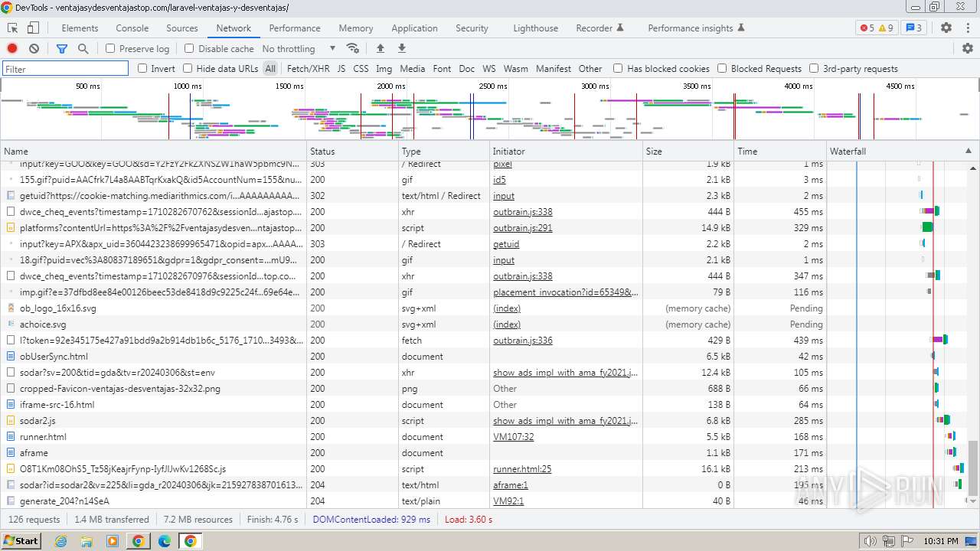Open File Explorer taskbar icon
The width and height of the screenshot is (980, 551).
coord(87,541)
